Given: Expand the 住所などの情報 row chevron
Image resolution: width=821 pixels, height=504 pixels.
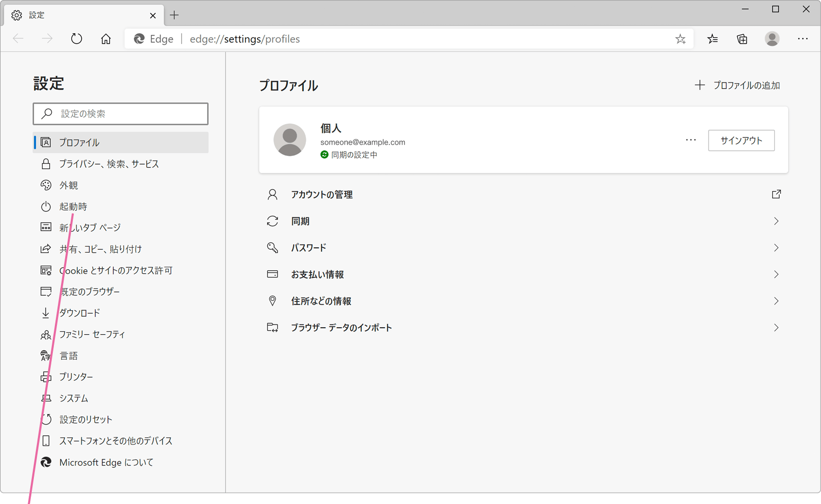Looking at the screenshot, I should pos(776,301).
